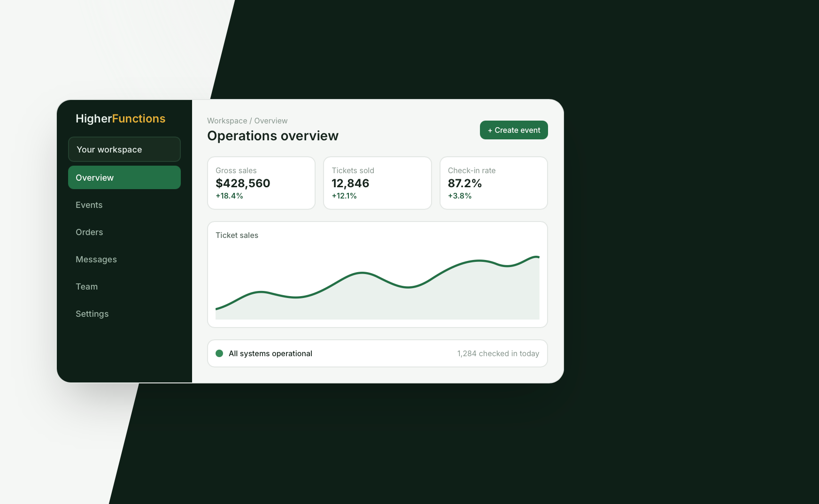Viewport: 819px width, 504px height.
Task: Click the HigherFunctions logo
Action: click(121, 119)
